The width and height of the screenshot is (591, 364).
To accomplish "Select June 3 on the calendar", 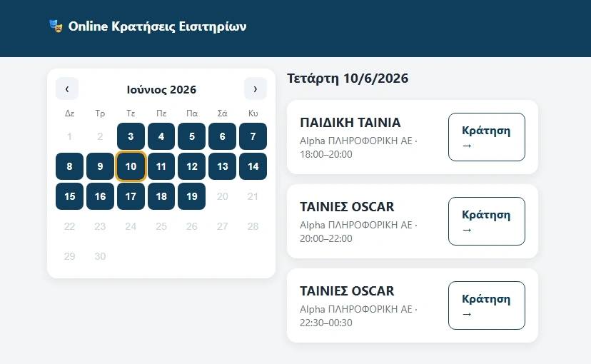I will (x=131, y=136).
